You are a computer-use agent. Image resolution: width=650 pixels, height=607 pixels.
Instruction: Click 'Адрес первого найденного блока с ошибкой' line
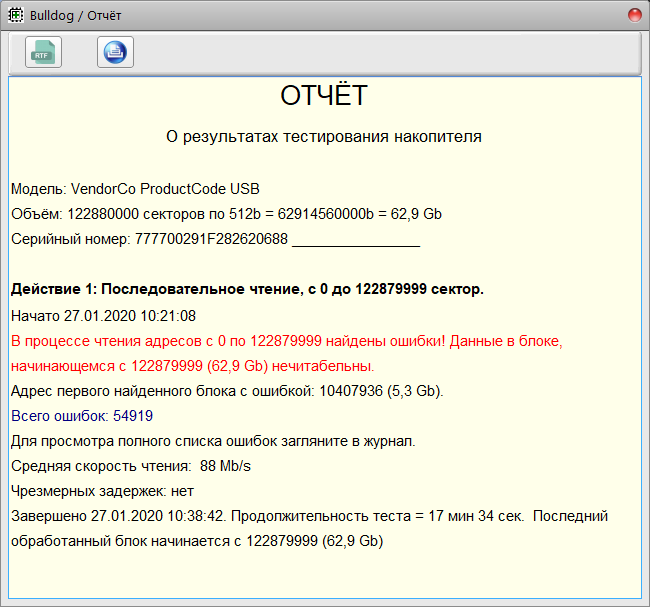227,391
